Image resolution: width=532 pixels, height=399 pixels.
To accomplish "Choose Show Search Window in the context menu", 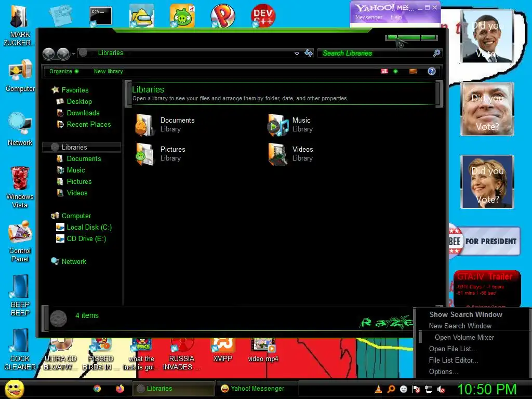I will [466, 314].
